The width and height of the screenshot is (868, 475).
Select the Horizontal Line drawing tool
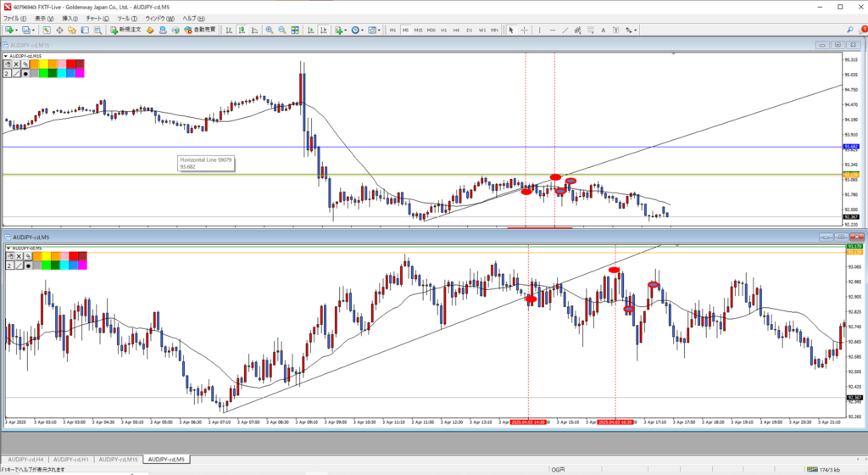(x=553, y=30)
